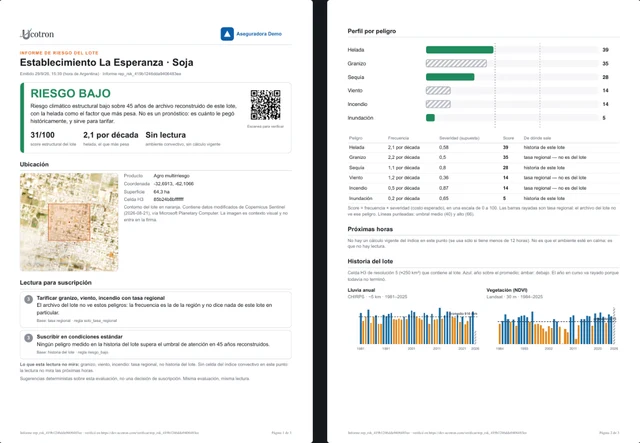Click the '2,1 por década' summary value
The image size is (640, 443).
(111, 135)
